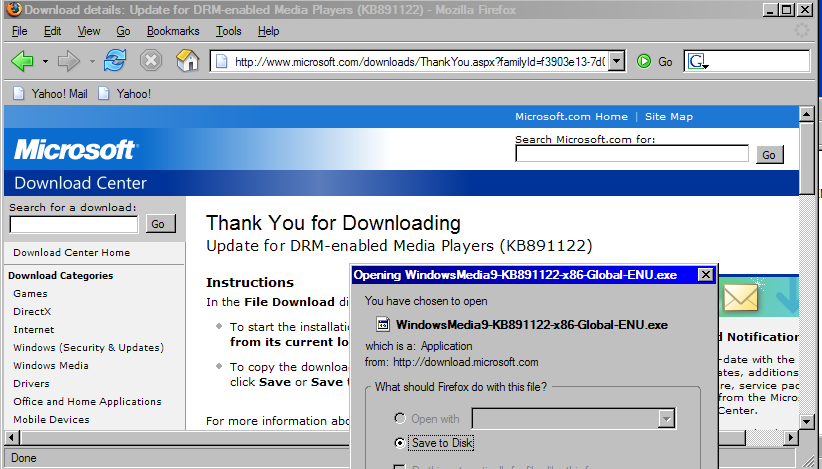Open the Forward history dropdown arrow

coord(92,62)
